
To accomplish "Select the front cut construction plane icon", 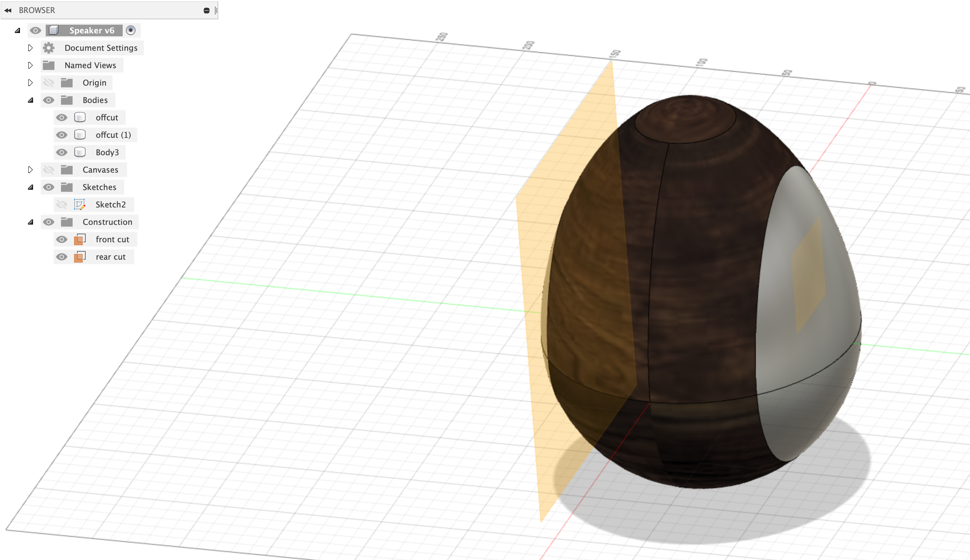I will 80,239.
